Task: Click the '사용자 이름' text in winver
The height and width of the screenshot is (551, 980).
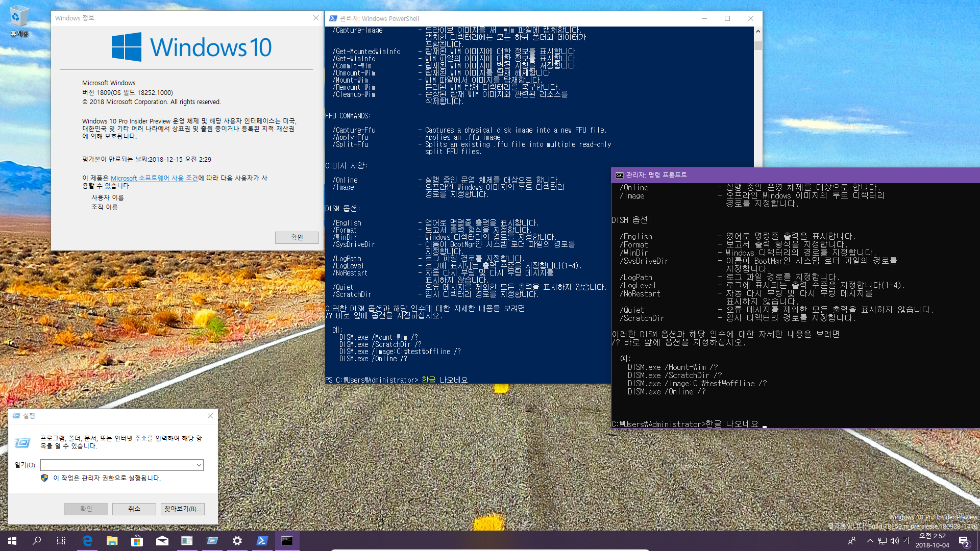Action: [107, 197]
